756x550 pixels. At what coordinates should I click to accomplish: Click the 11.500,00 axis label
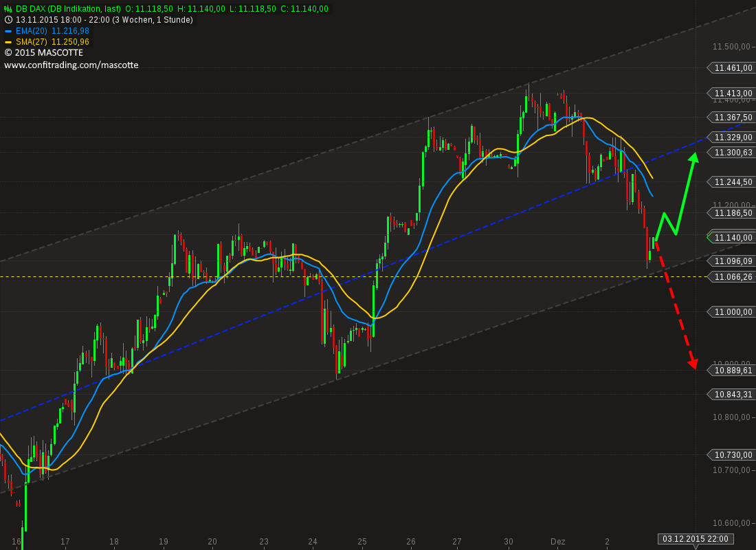[x=731, y=47]
